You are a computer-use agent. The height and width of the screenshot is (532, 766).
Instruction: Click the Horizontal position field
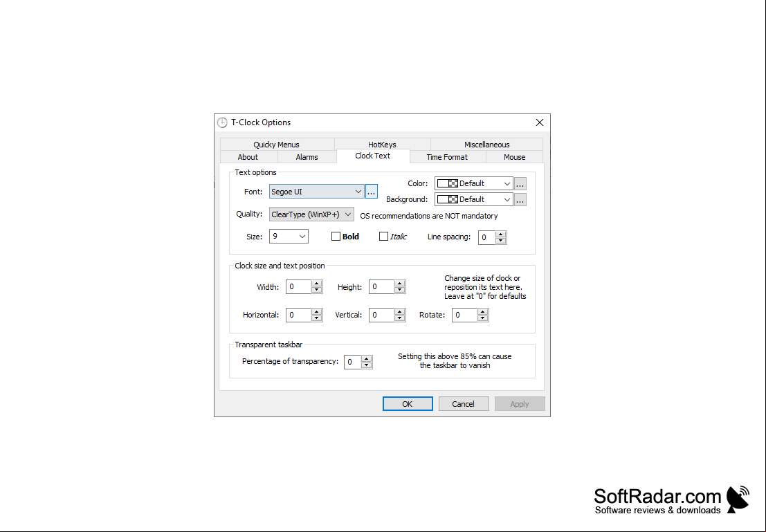click(298, 315)
